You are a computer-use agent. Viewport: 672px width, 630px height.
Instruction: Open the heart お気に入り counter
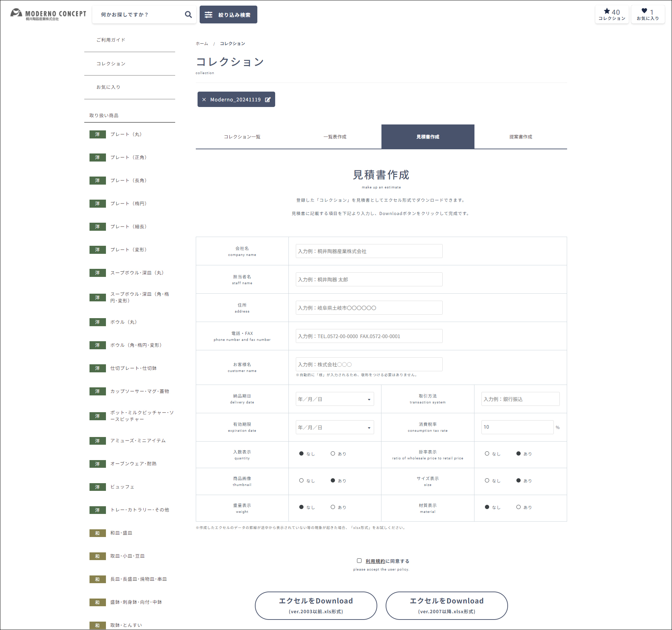pos(648,15)
